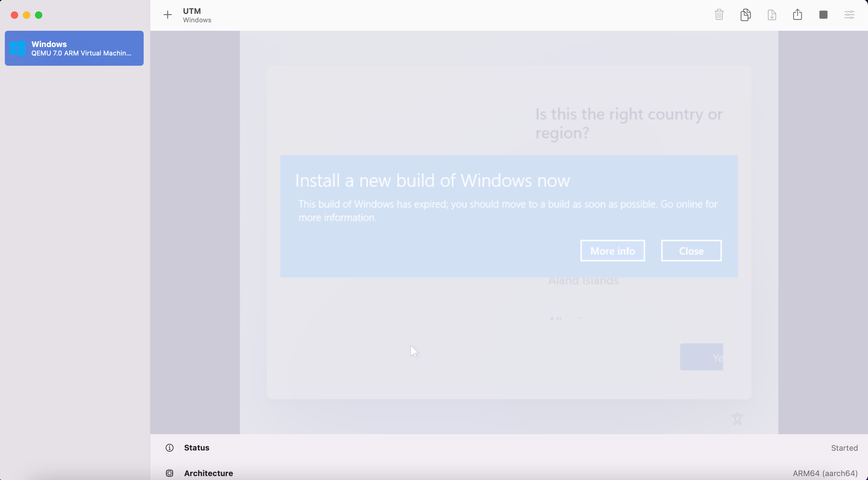Maximize window with the green button
This screenshot has height=480, width=868.
(39, 15)
